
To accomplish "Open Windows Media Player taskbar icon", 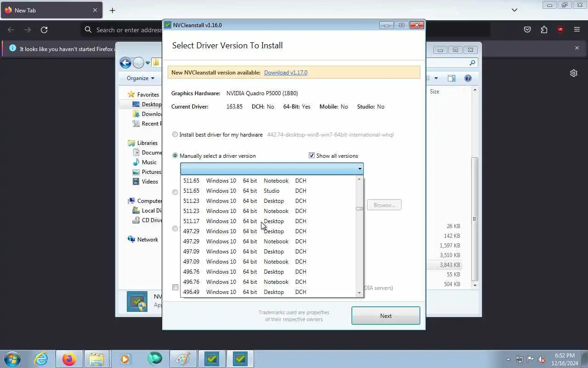I will pos(125,359).
